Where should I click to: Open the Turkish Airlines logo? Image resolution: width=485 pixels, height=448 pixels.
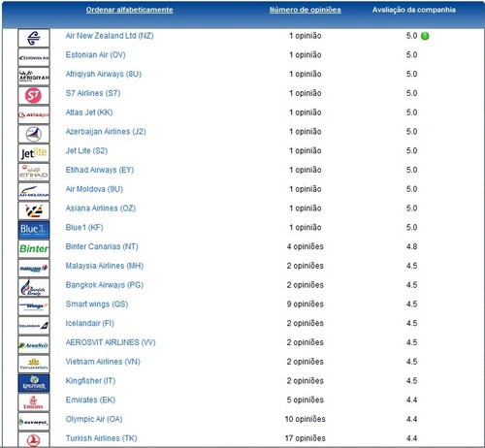pyautogui.click(x=34, y=439)
